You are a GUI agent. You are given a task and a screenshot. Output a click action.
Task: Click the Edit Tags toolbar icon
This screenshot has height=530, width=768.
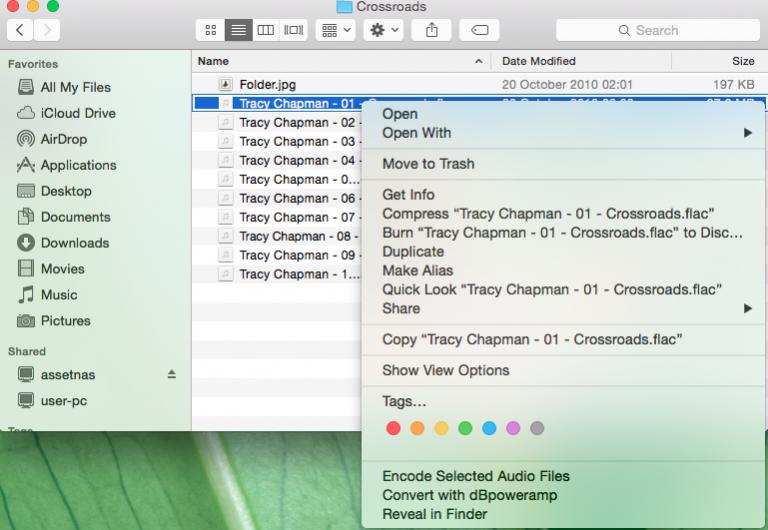coord(479,30)
